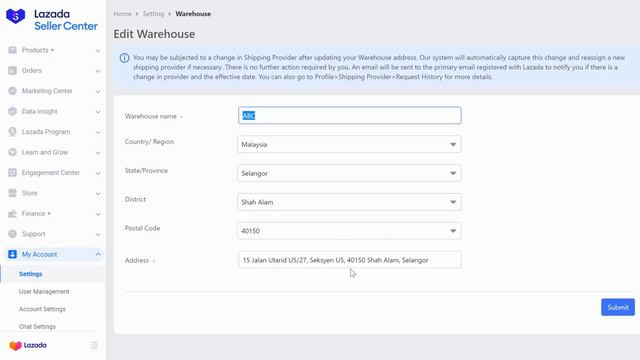Click the sidebar collapse icon at bottom
This screenshot has height=360, width=640.
pos(94,345)
